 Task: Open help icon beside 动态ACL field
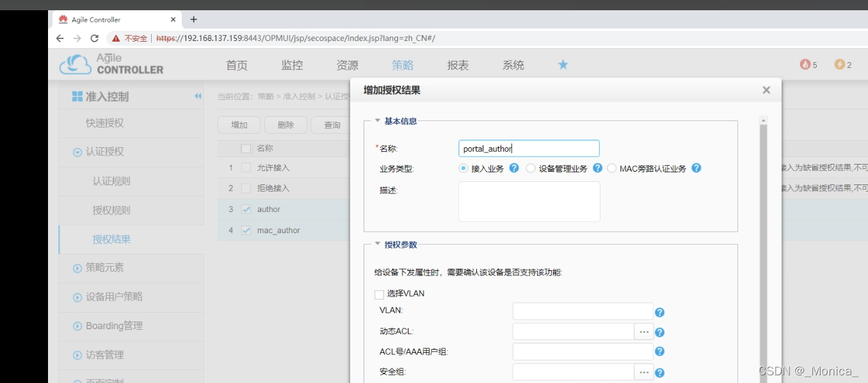660,332
